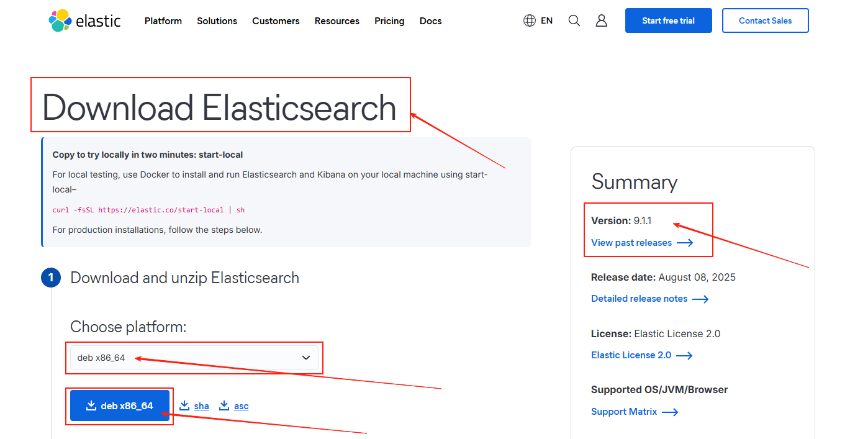The image size is (868, 439).
Task: Open View past releases link
Action: (642, 243)
